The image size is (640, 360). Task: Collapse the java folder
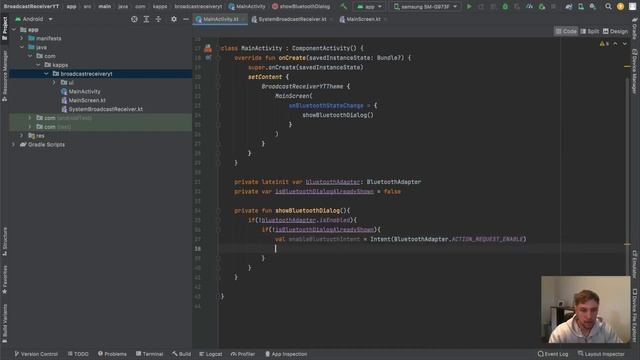[22, 47]
